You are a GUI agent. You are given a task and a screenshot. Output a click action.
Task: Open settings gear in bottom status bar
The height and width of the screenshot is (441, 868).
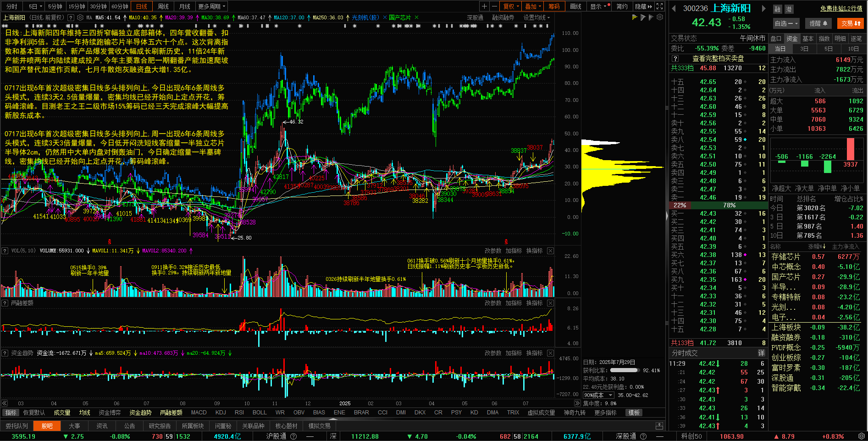click(862, 436)
